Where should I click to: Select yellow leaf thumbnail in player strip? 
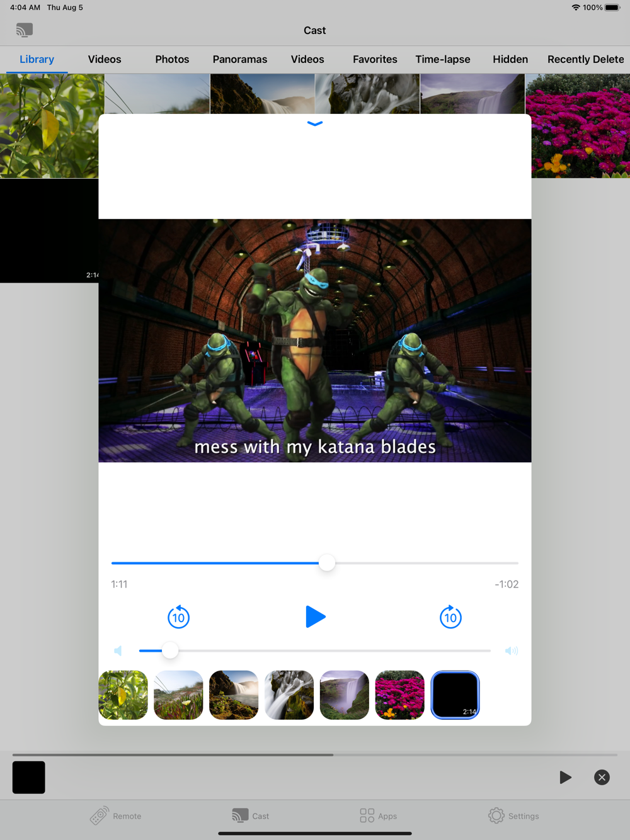point(123,695)
